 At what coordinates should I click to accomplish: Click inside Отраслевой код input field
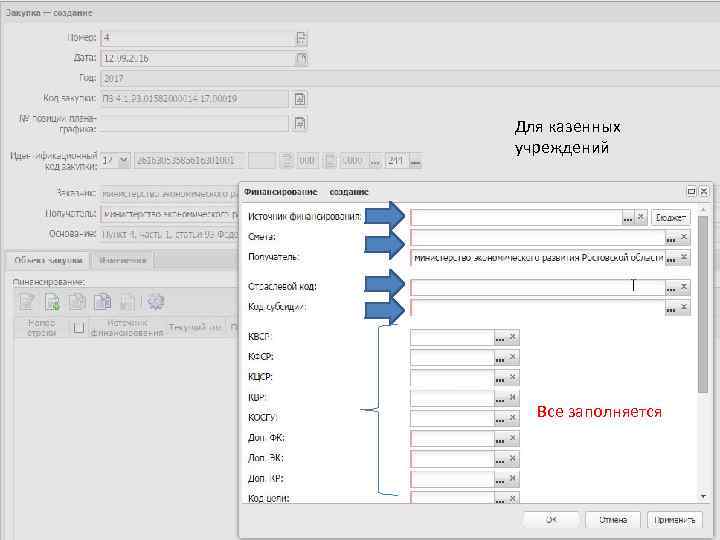(538, 287)
